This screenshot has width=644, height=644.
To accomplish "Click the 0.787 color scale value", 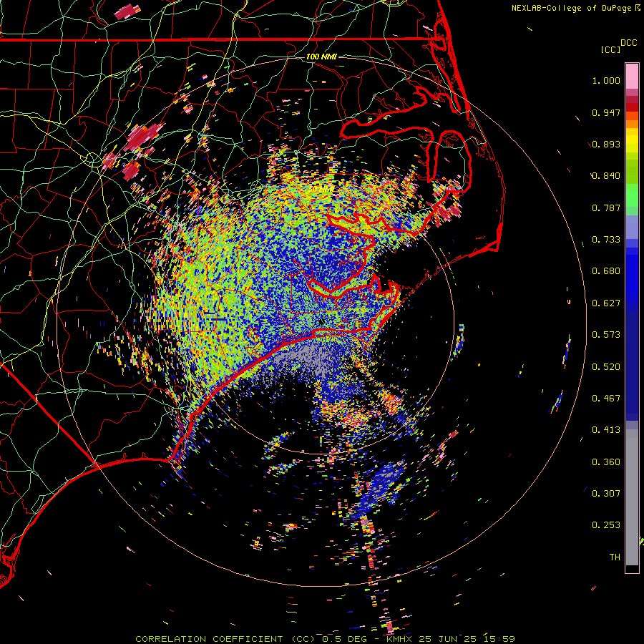I will coord(606,208).
